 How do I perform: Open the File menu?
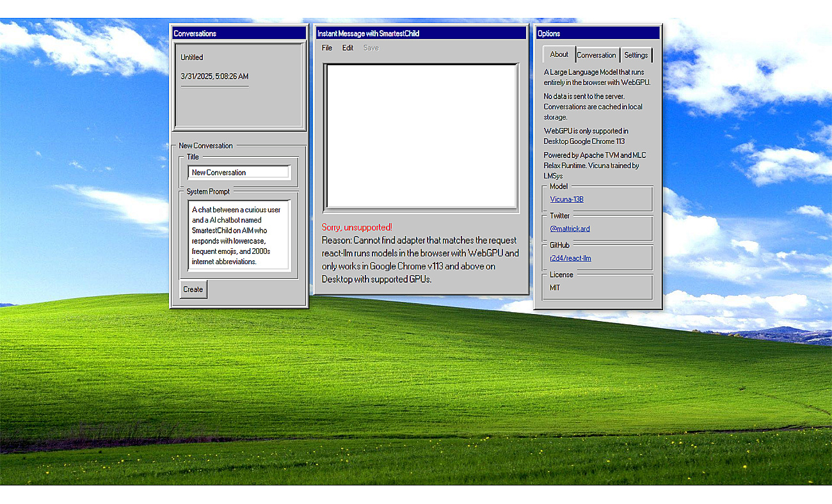[x=327, y=48]
